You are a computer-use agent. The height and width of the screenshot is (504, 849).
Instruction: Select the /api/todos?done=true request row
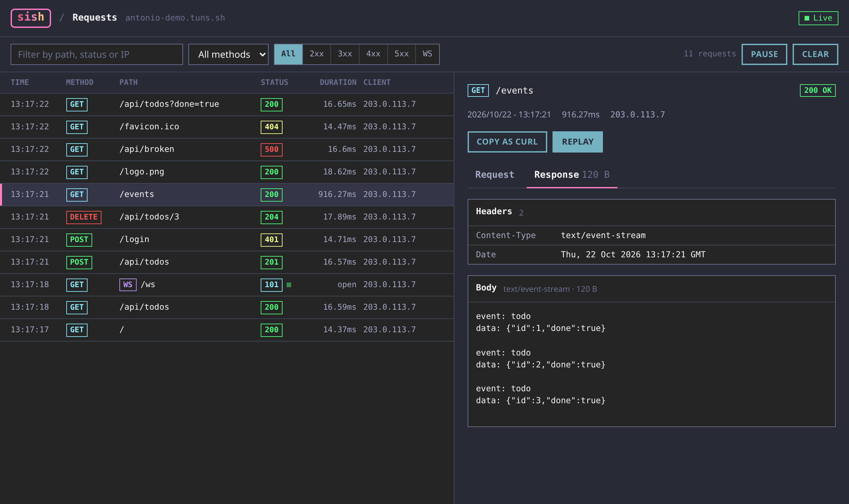pos(227,104)
